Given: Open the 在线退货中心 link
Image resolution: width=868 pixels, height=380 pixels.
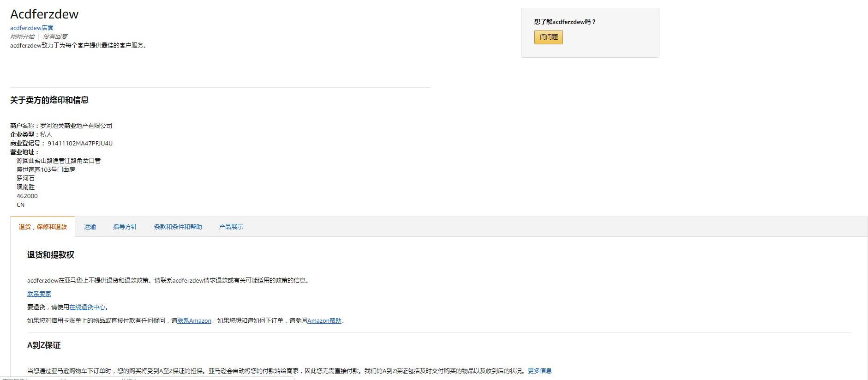Looking at the screenshot, I should coord(87,307).
